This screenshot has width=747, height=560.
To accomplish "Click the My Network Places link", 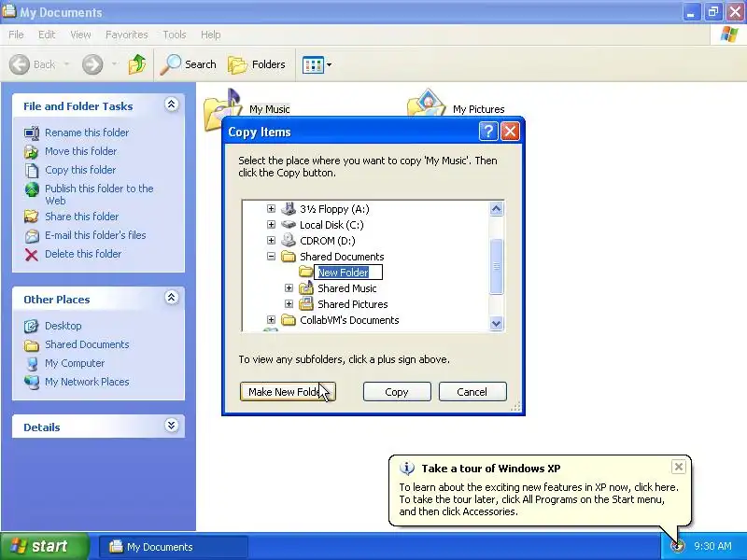I will coord(87,382).
